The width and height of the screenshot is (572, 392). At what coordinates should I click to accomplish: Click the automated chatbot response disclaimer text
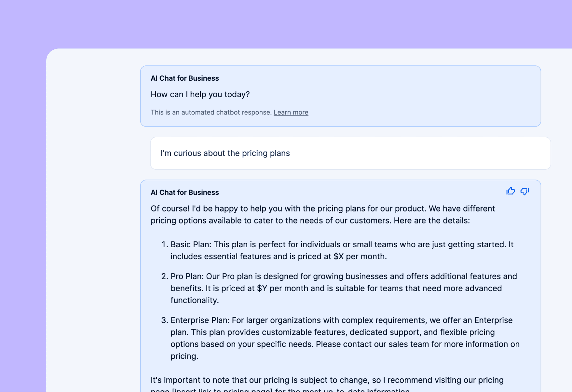pyautogui.click(x=211, y=113)
